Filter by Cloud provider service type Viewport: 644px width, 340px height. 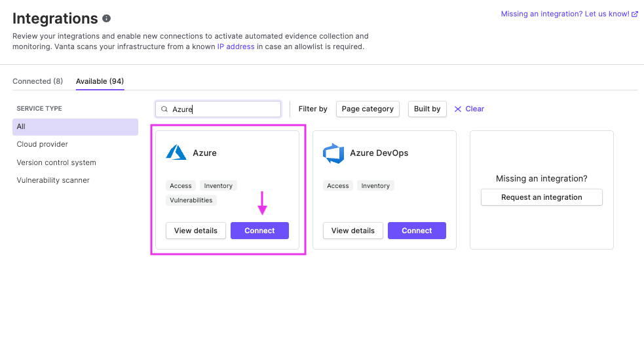pyautogui.click(x=43, y=144)
